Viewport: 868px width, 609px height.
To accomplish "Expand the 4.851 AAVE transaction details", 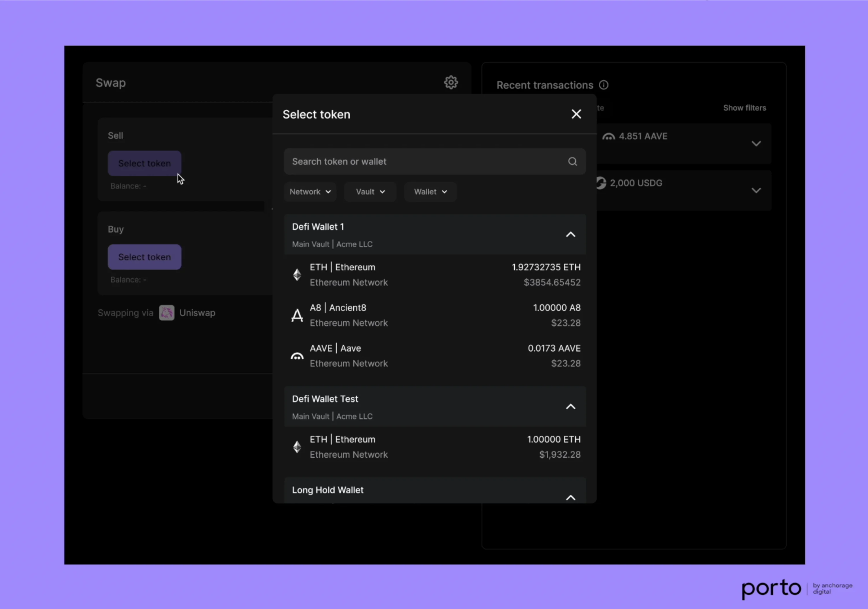I will click(x=756, y=143).
